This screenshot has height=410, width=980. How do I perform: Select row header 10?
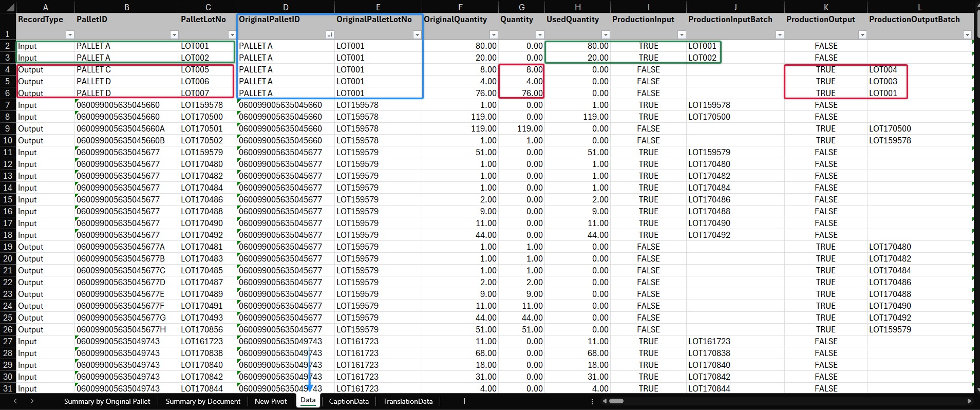(x=8, y=140)
